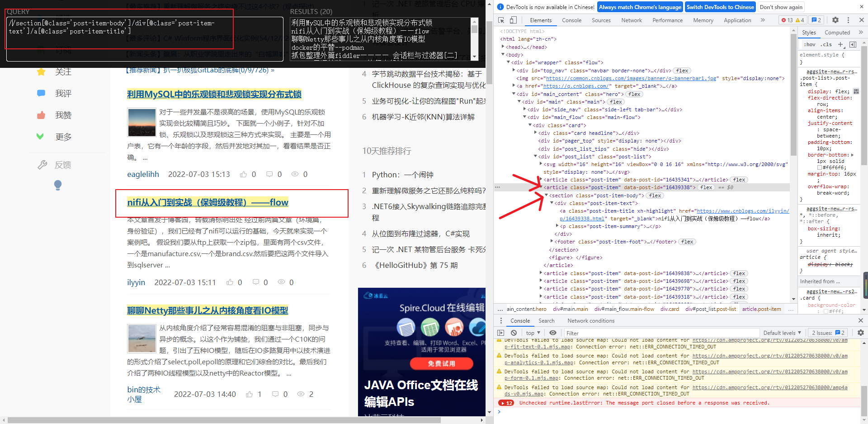Click the #f6f6f6 border color swatch
The height and width of the screenshot is (424, 868).
pos(819,167)
